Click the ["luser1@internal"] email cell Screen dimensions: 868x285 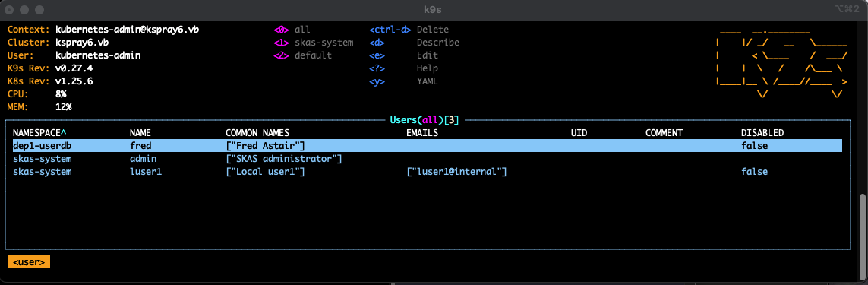pos(456,172)
